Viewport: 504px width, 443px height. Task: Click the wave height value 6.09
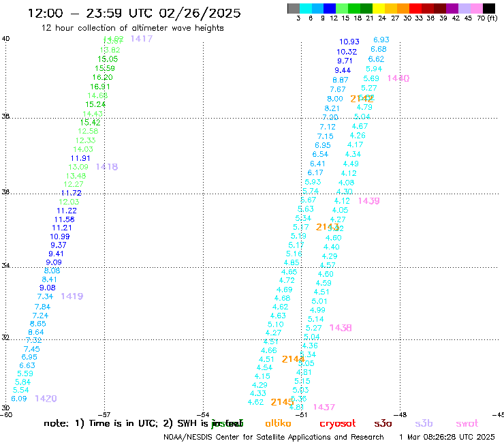click(x=19, y=399)
